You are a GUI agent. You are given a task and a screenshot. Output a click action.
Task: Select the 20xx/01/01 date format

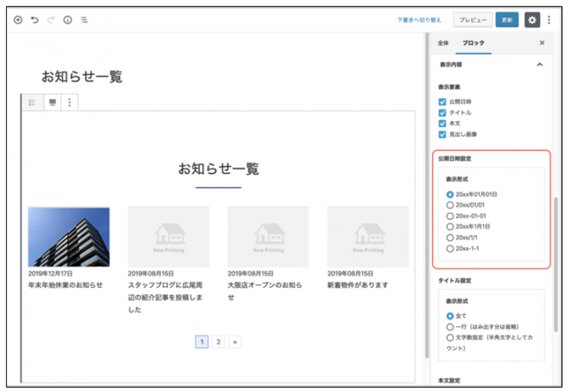point(450,205)
